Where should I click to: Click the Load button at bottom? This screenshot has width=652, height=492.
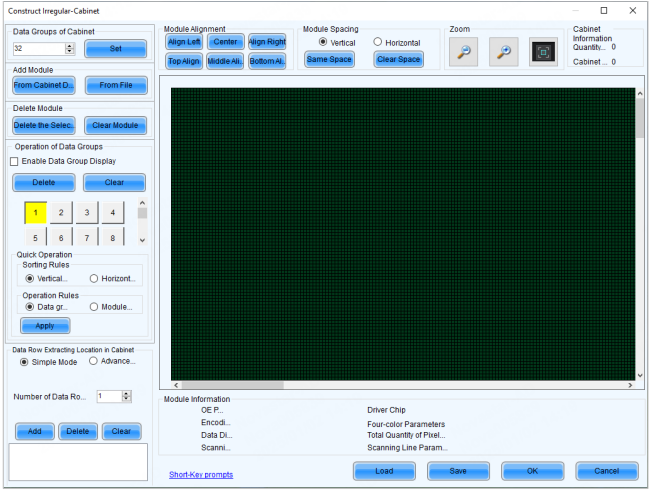[x=384, y=470]
